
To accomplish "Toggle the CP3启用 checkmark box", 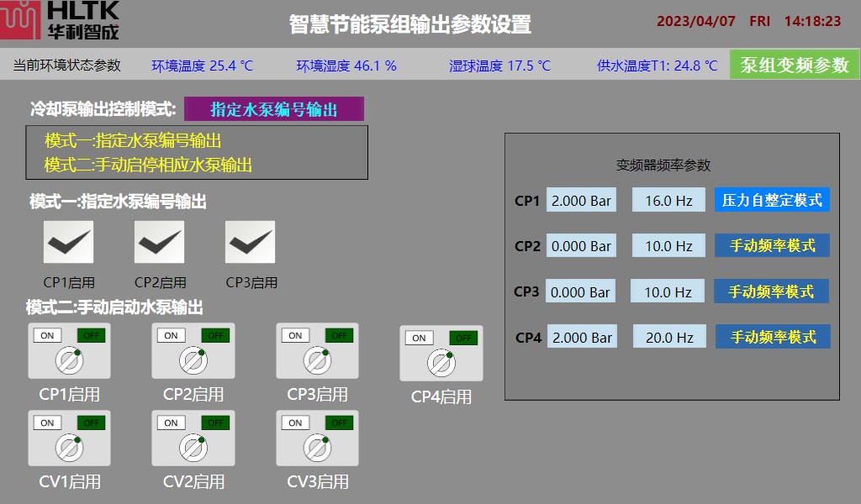I will click(250, 242).
